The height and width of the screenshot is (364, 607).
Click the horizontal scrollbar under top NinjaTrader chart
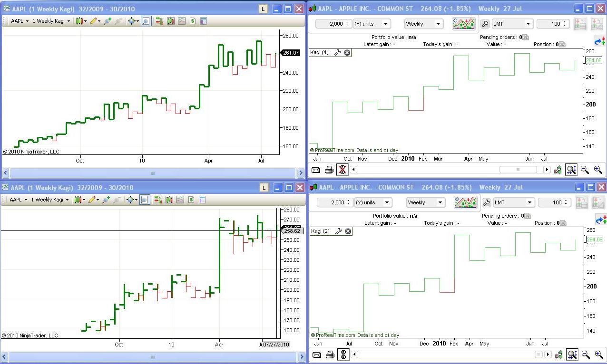pyautogui.click(x=153, y=173)
